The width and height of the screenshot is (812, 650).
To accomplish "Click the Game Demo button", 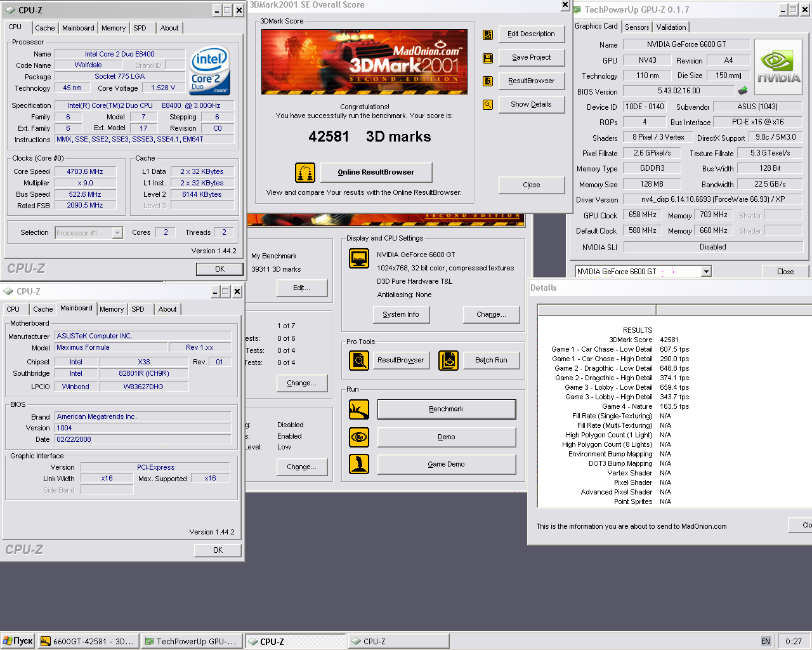I will [x=447, y=465].
